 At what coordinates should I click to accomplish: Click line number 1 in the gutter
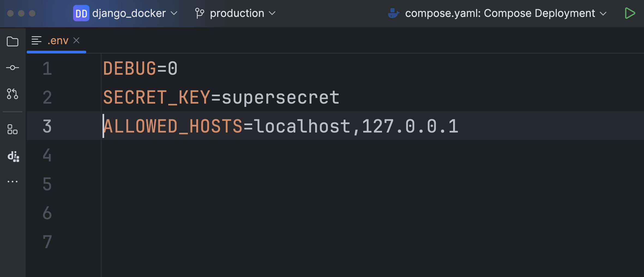47,68
